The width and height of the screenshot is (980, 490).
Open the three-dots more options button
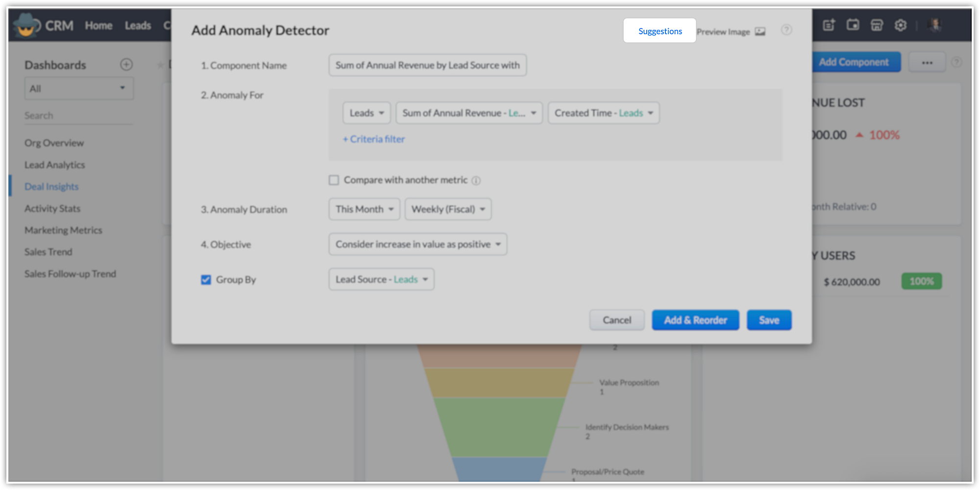(927, 63)
